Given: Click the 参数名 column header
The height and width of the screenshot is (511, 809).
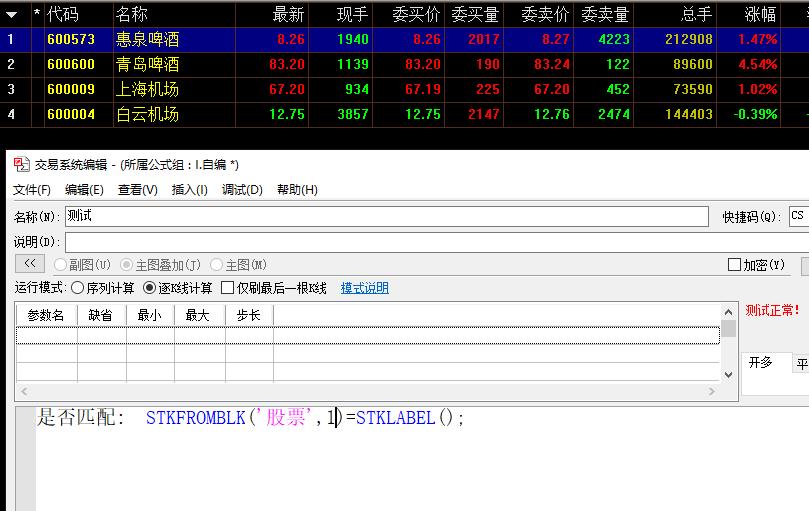Looking at the screenshot, I should point(46,315).
